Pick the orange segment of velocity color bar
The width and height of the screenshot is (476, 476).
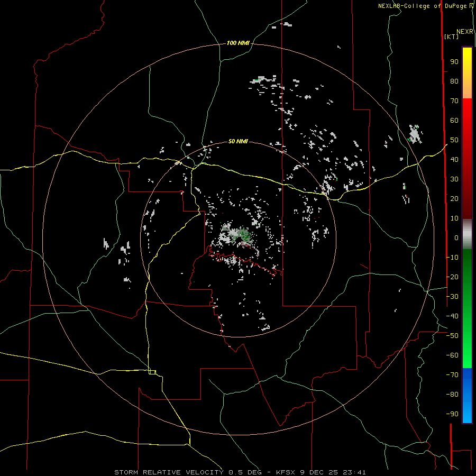pyautogui.click(x=467, y=90)
